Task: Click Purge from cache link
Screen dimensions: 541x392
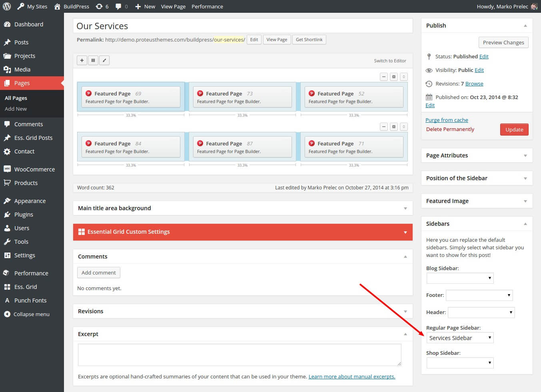Action: (x=447, y=120)
